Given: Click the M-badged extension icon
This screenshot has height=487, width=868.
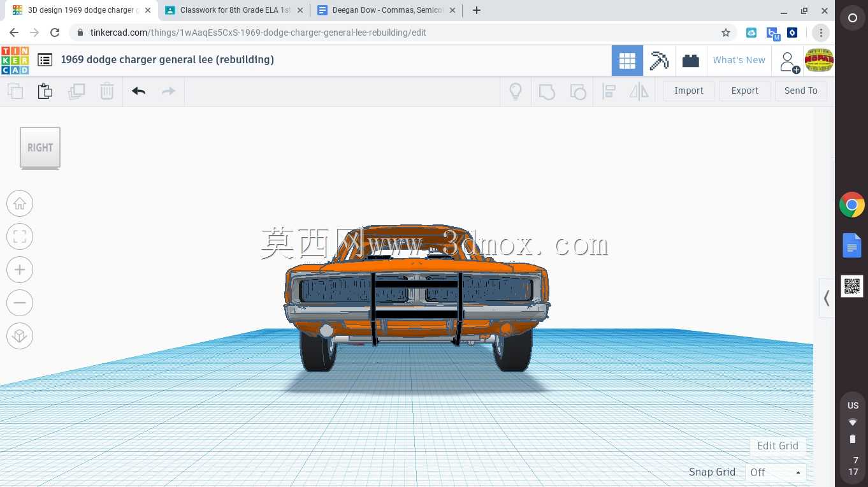Looking at the screenshot, I should 772,33.
